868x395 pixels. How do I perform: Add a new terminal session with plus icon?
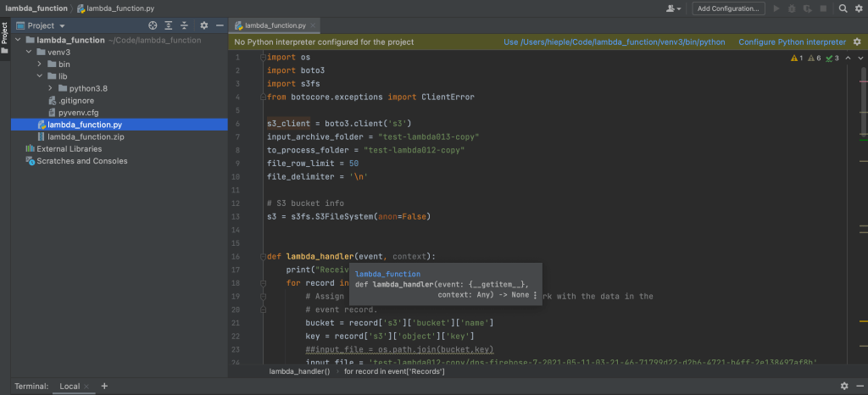104,387
